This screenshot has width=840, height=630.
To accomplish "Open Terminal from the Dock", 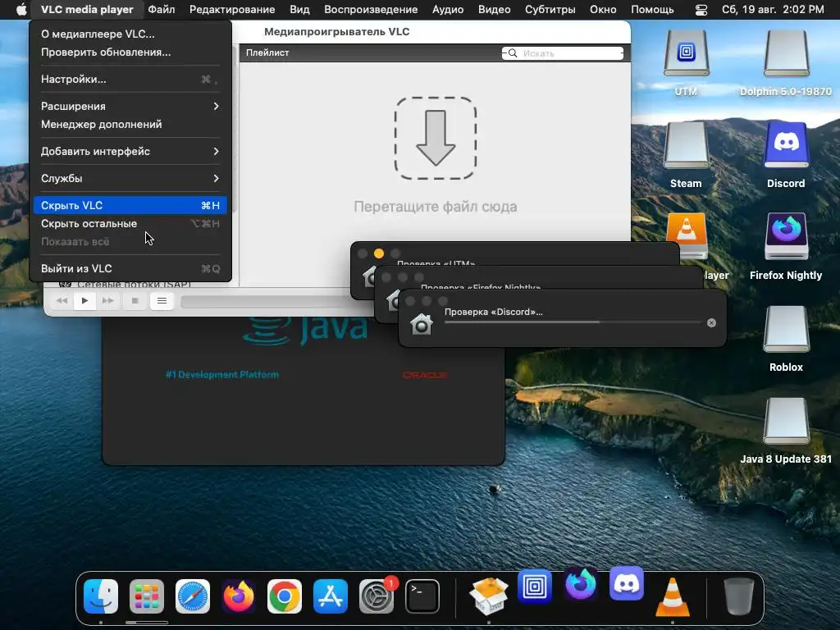I will tap(422, 596).
